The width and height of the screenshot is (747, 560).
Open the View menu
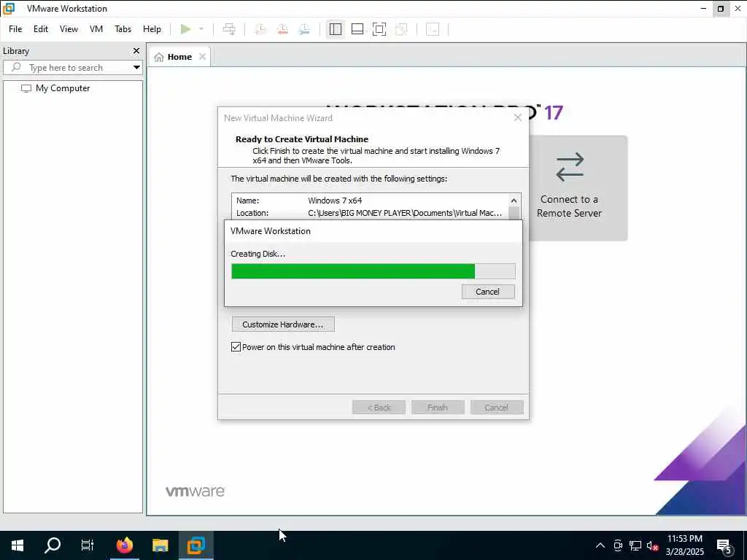[69, 29]
